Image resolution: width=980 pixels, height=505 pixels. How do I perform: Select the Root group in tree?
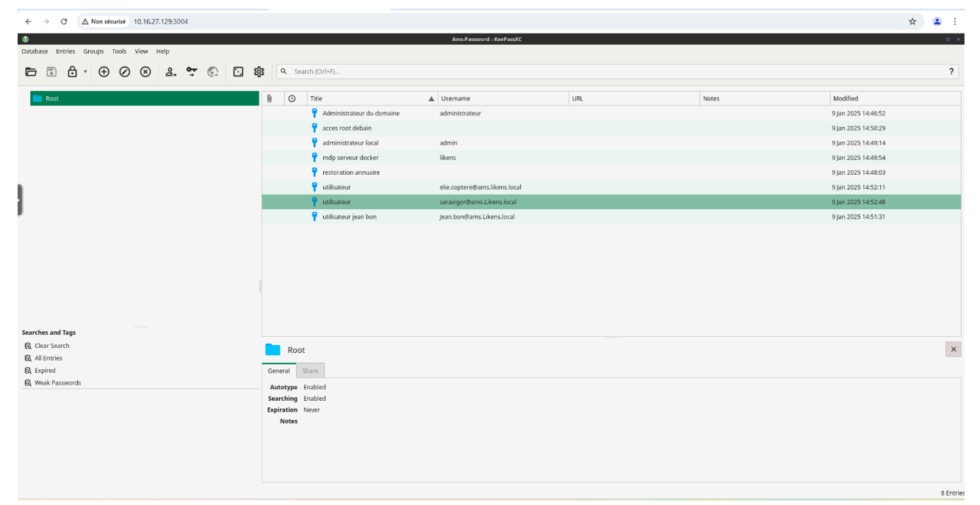pos(52,98)
